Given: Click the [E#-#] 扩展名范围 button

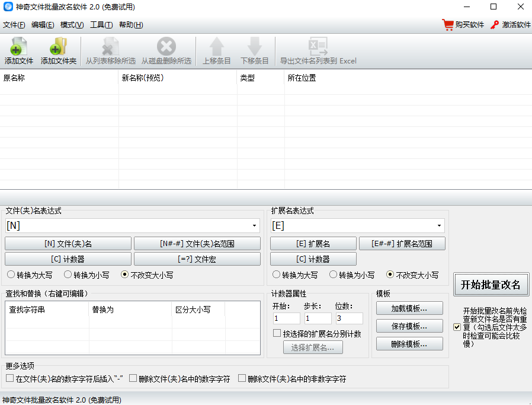Looking at the screenshot, I should pos(402,244).
